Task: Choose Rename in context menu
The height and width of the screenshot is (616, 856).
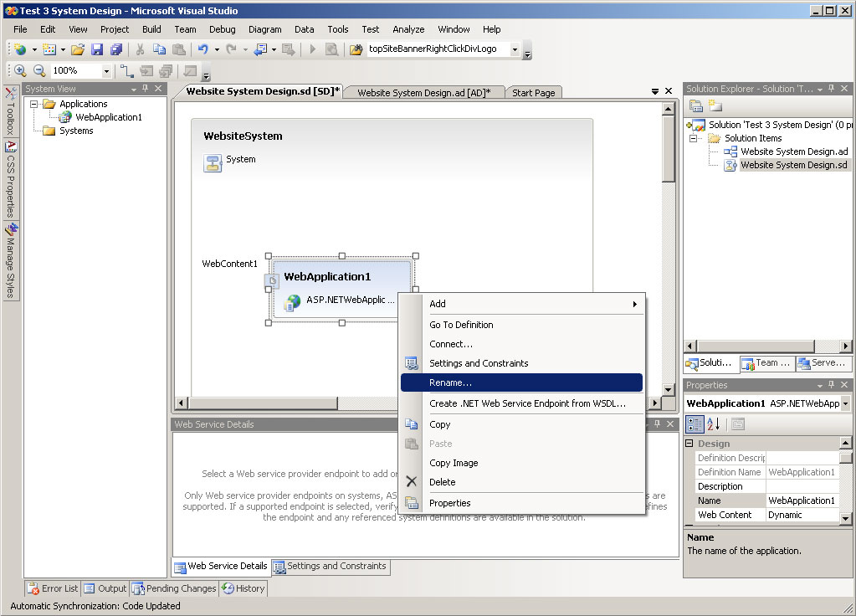Action: pos(521,382)
